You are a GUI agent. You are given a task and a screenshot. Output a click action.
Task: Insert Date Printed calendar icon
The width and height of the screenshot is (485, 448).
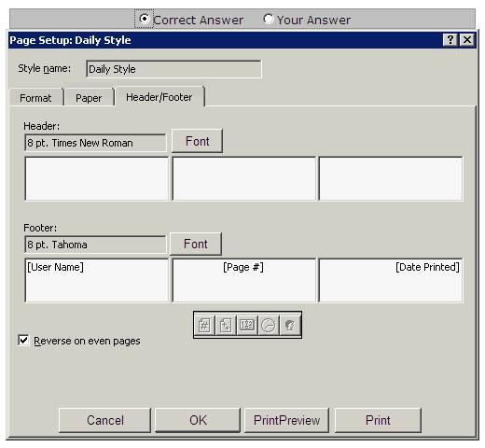pos(247,326)
